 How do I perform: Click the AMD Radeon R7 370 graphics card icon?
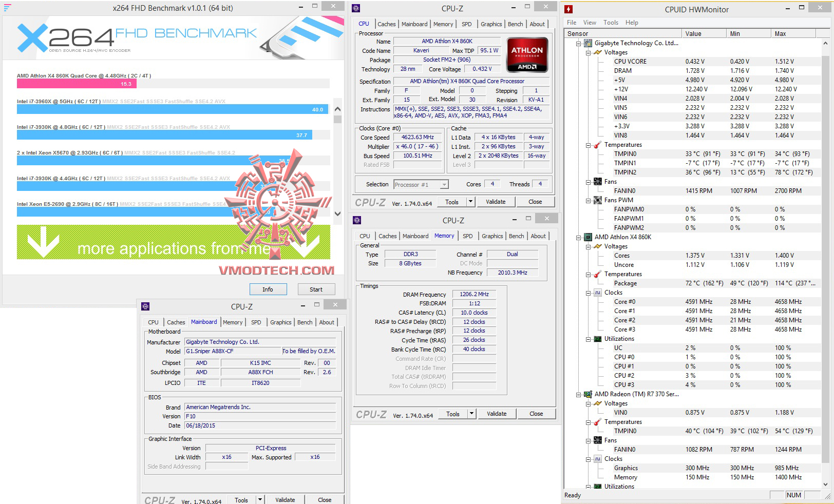589,394
